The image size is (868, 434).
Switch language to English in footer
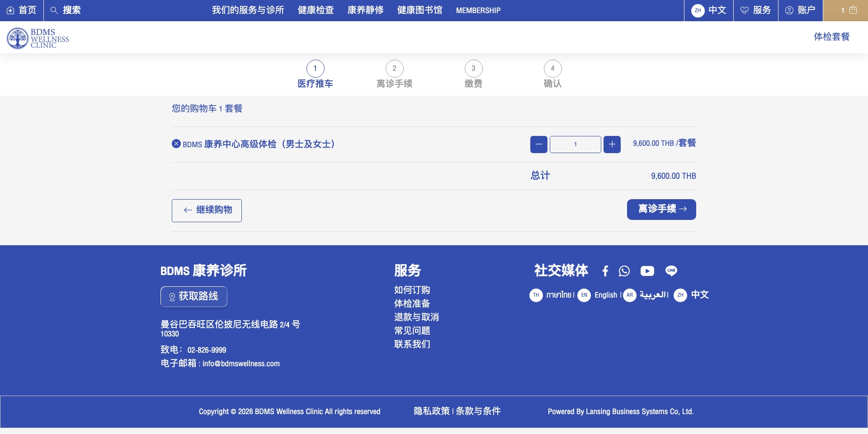tap(598, 295)
